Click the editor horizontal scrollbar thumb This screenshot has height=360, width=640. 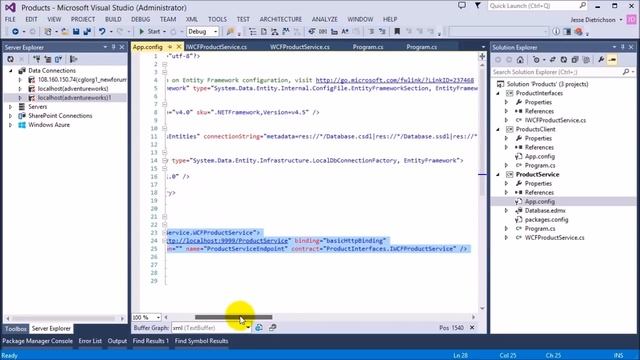pos(233,317)
